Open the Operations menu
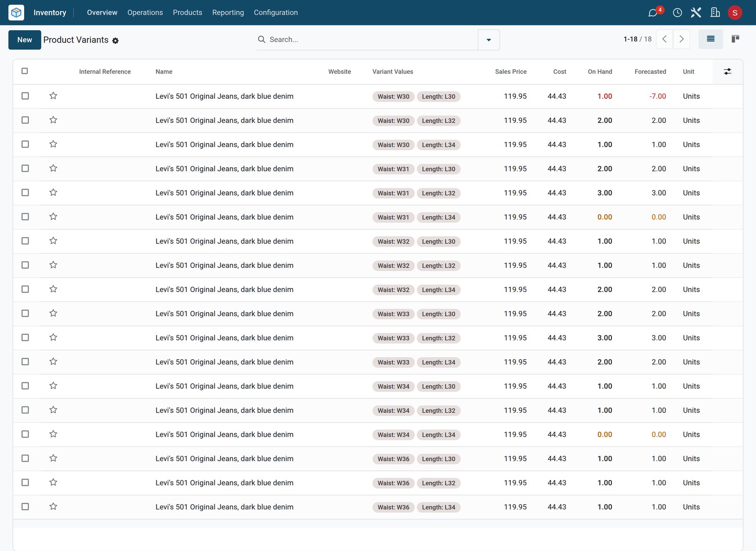The height and width of the screenshot is (551, 756). (x=145, y=13)
